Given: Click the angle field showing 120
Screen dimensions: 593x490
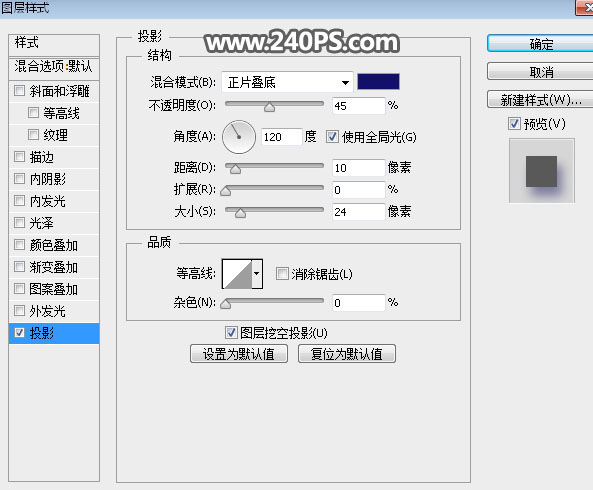Looking at the screenshot, I should point(282,137).
